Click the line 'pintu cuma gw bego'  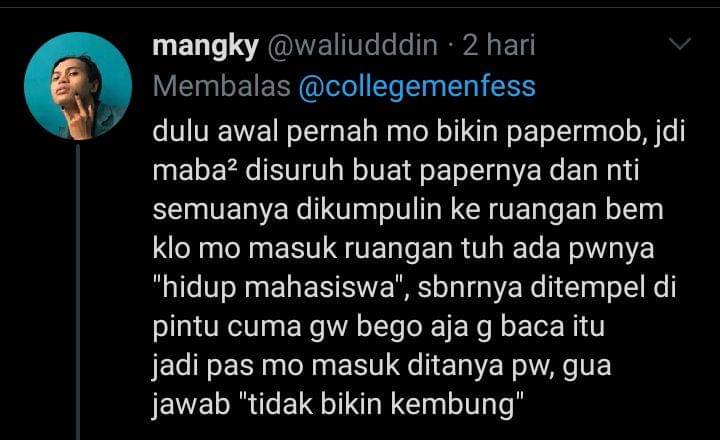[379, 327]
